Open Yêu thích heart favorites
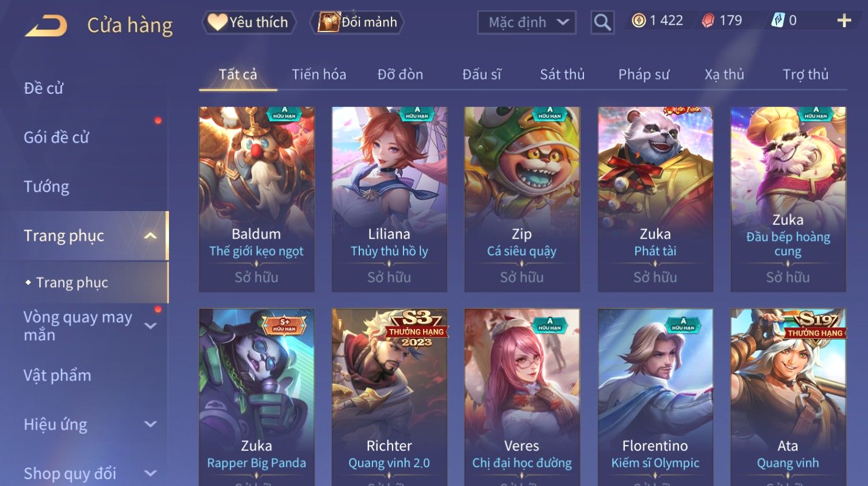Viewport: 868px width, 486px height. (x=249, y=22)
